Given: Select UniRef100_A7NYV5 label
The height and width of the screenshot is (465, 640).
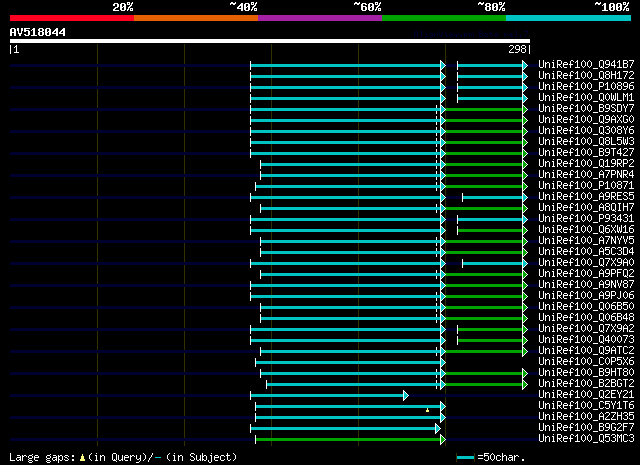Looking at the screenshot, I should point(586,241).
